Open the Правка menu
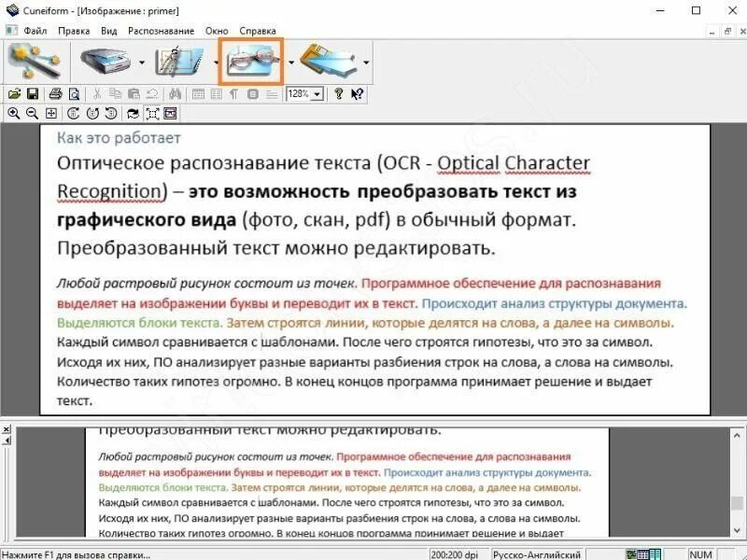This screenshot has height=560, width=747. (x=74, y=31)
